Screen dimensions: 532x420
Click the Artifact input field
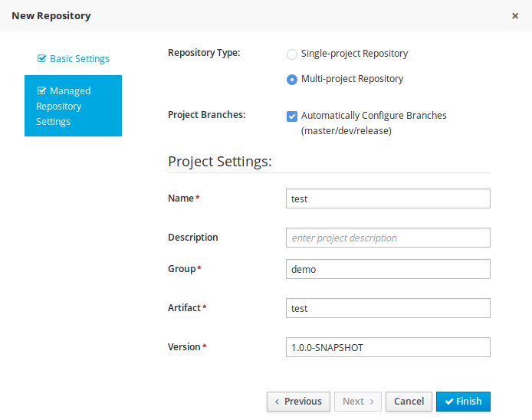click(x=388, y=308)
